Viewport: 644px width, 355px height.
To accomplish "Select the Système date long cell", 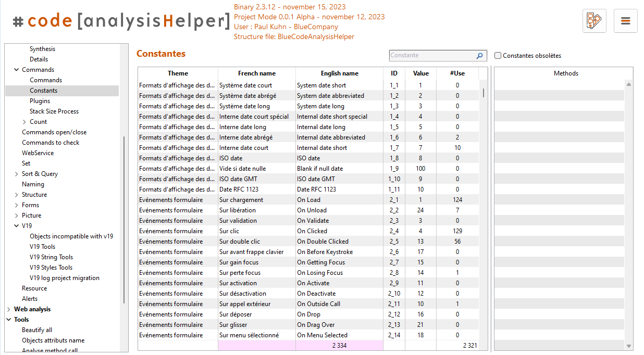I will point(257,106).
